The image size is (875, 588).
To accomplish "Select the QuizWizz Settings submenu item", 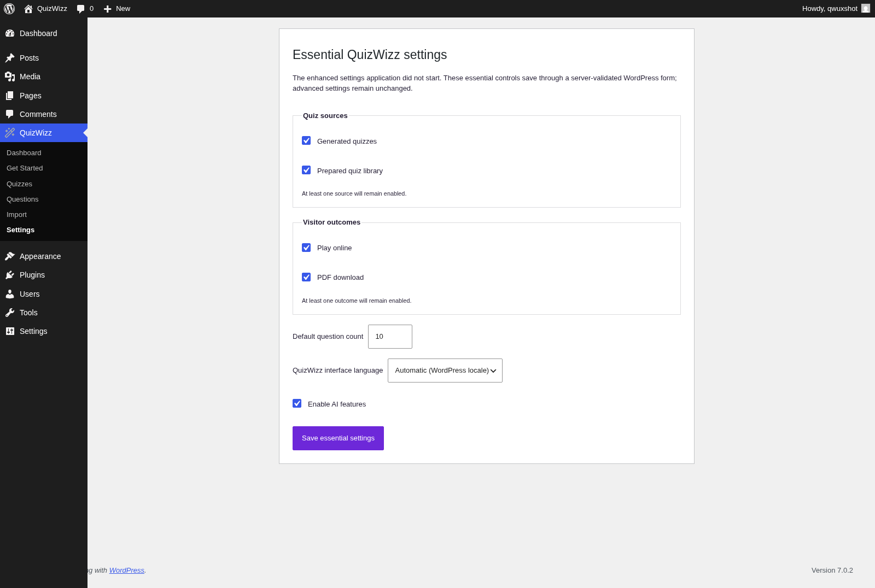I will click(21, 230).
